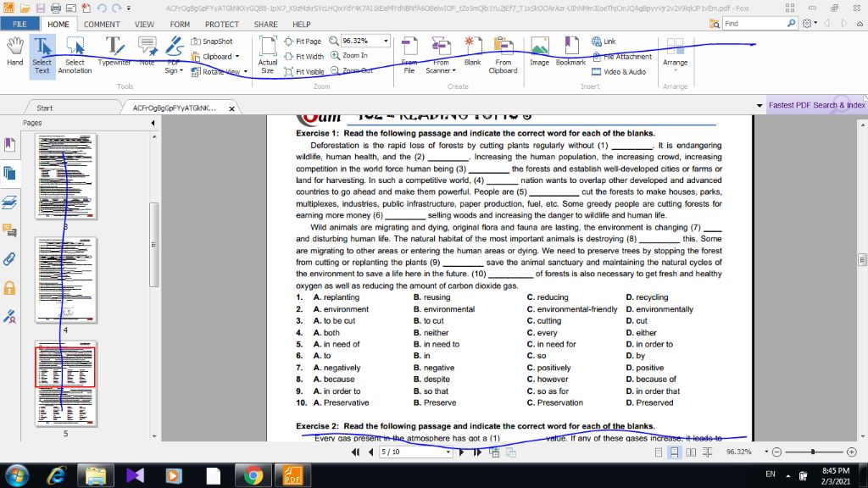Open the Layers side panel
This screenshot has width=868, height=488.
(x=9, y=202)
